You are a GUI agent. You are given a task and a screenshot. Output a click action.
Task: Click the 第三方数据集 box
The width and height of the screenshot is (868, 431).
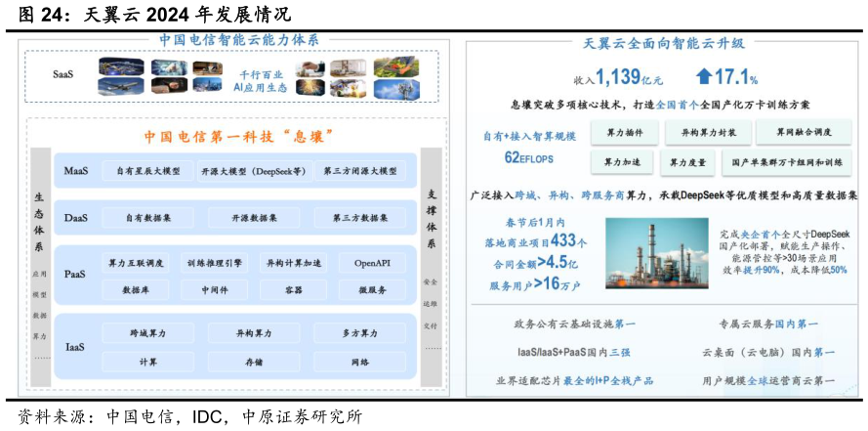point(360,218)
